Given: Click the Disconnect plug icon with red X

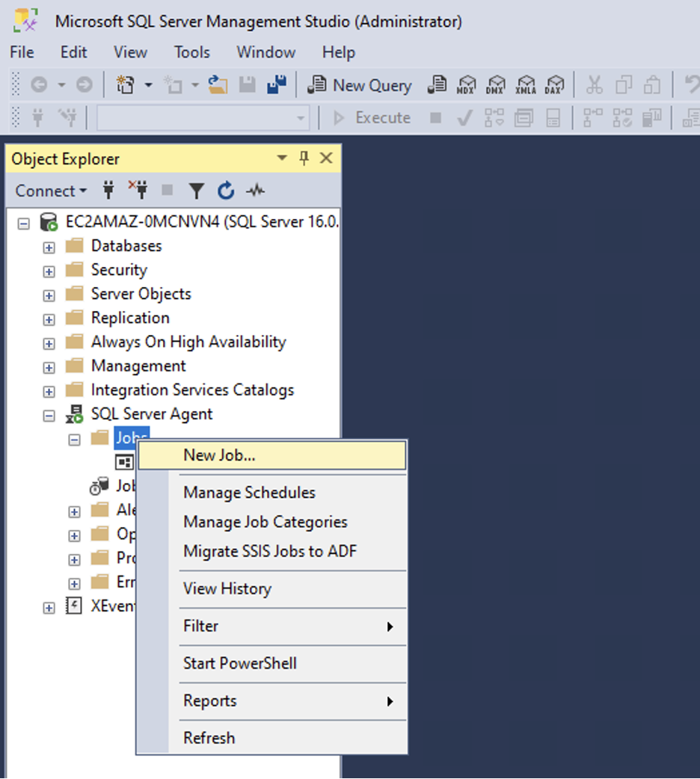Looking at the screenshot, I should tap(138, 191).
